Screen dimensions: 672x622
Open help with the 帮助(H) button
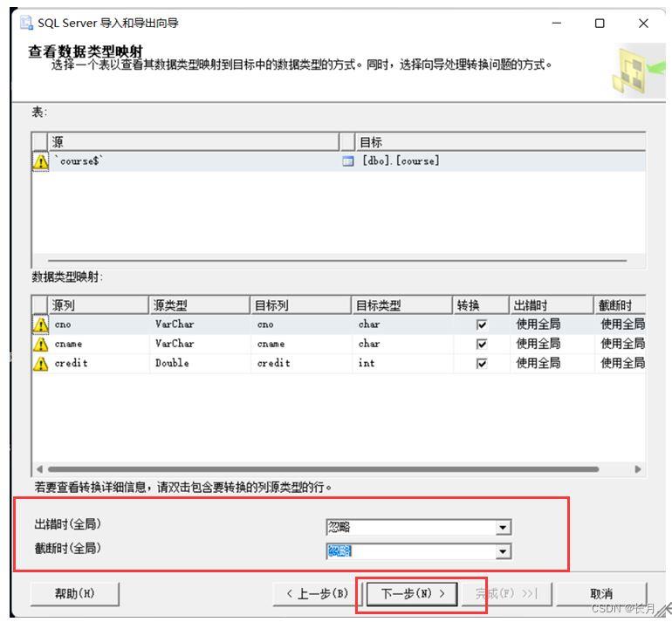(77, 594)
